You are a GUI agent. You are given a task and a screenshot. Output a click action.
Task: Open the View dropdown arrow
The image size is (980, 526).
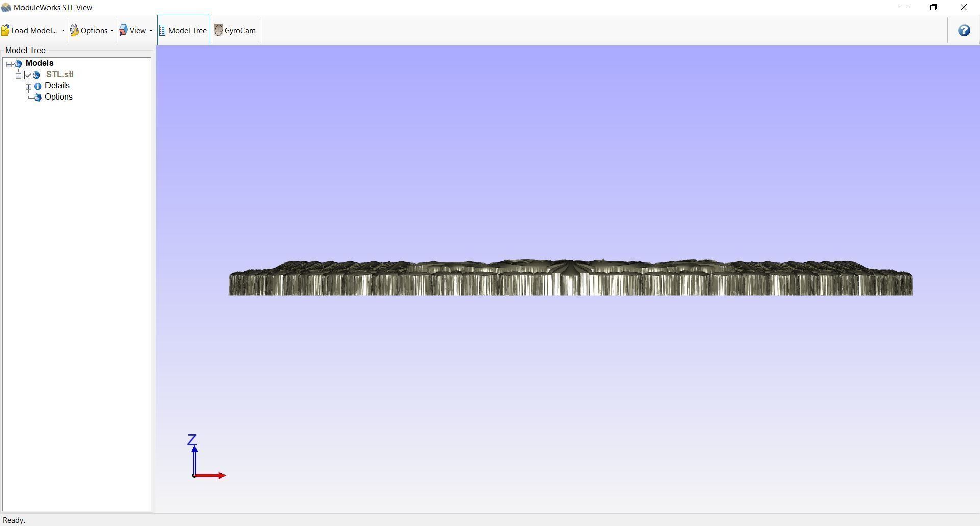point(151,31)
